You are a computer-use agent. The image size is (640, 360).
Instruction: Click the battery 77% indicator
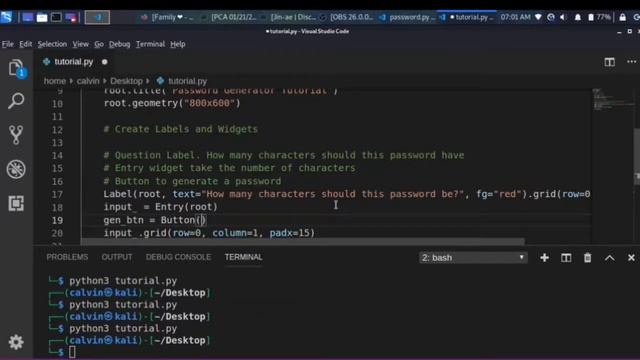pos(599,17)
